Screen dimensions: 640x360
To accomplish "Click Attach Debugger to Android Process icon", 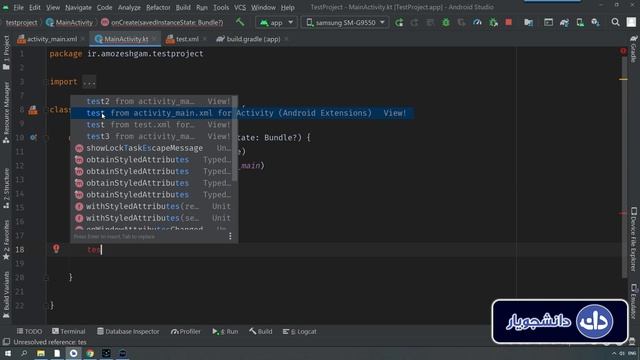I will 493,22.
